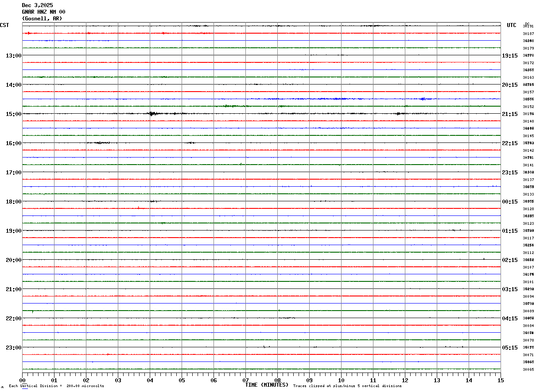Select the 21:00 CST time label
This screenshot has height=392, width=536.
pos(14,289)
